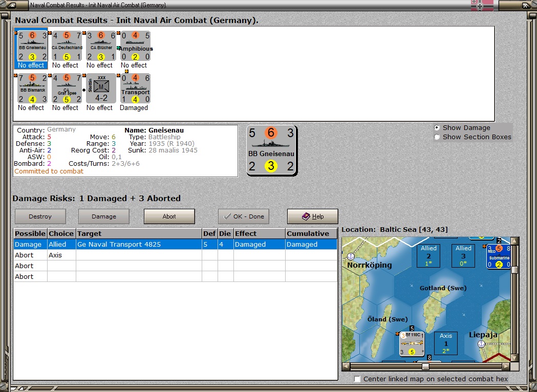Click the Die column header
This screenshot has height=392, width=537.
(x=225, y=233)
